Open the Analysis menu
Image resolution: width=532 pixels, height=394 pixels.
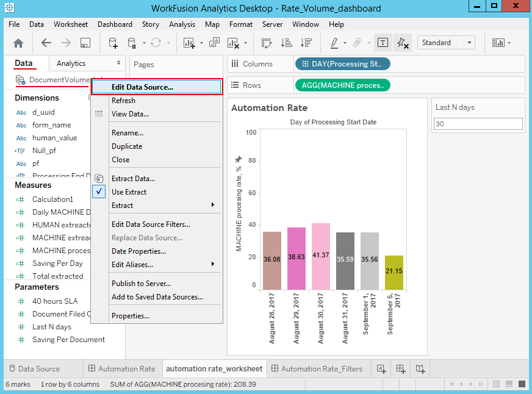182,24
